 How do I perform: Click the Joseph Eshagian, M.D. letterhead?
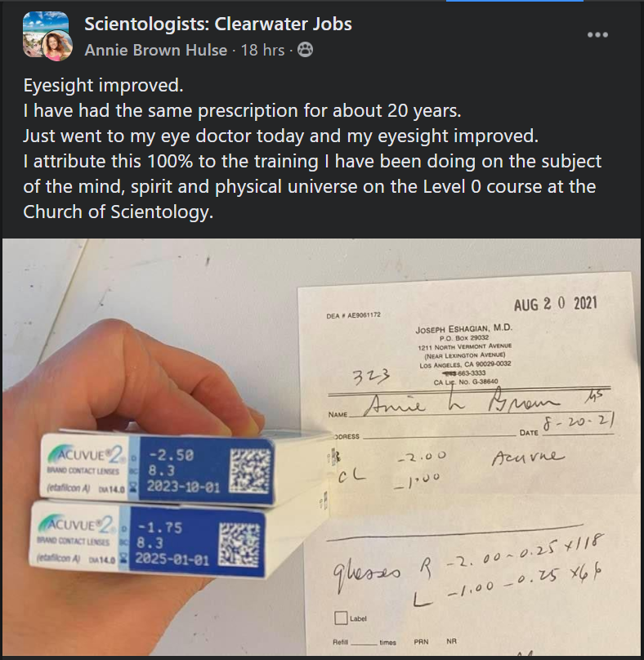pos(463,328)
